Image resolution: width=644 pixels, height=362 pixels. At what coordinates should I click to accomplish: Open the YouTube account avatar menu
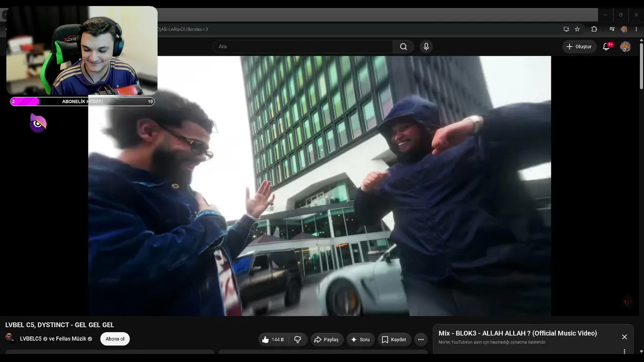[x=625, y=47]
